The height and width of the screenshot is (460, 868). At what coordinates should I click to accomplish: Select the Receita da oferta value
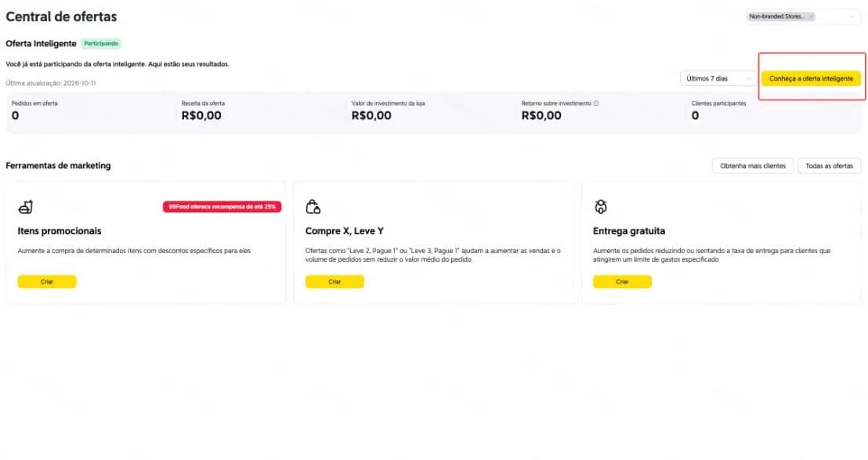pyautogui.click(x=201, y=116)
